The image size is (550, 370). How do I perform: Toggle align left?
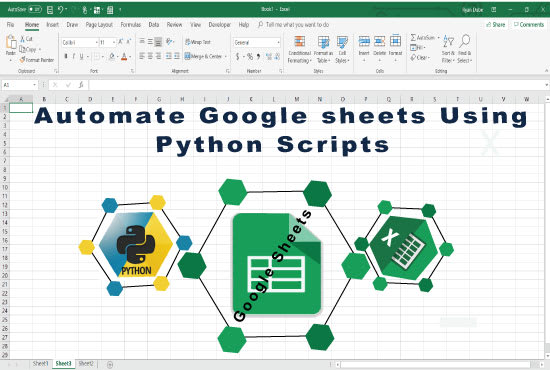click(x=142, y=56)
